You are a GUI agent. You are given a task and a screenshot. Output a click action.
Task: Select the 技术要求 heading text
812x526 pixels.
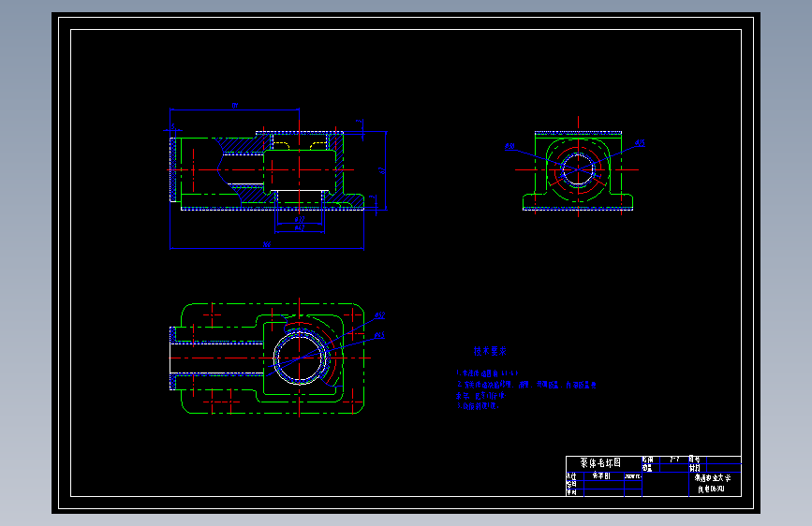(490, 351)
